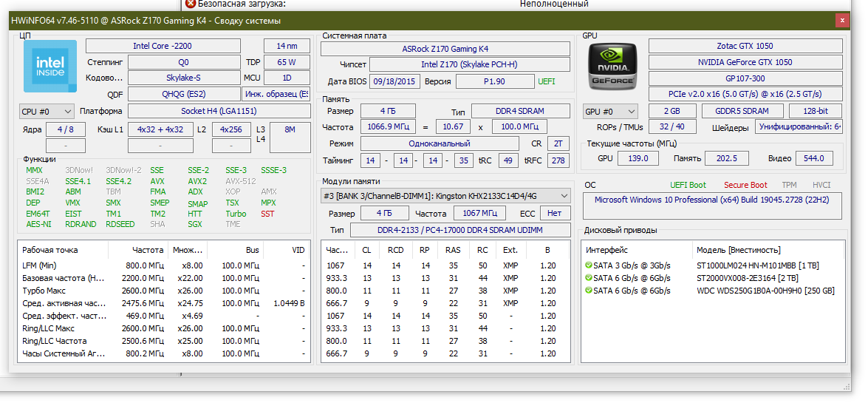Click the Turbo feature flag
The height and width of the screenshot is (420, 868).
click(x=236, y=213)
